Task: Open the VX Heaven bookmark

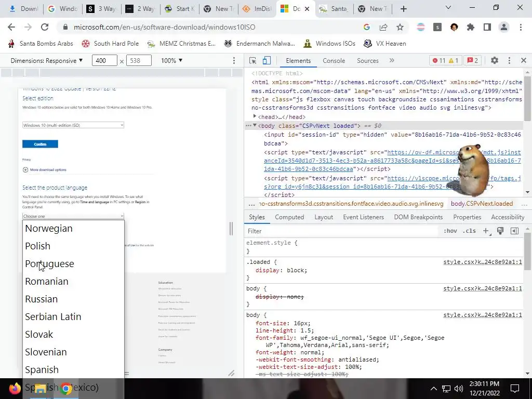Action: (x=384, y=44)
